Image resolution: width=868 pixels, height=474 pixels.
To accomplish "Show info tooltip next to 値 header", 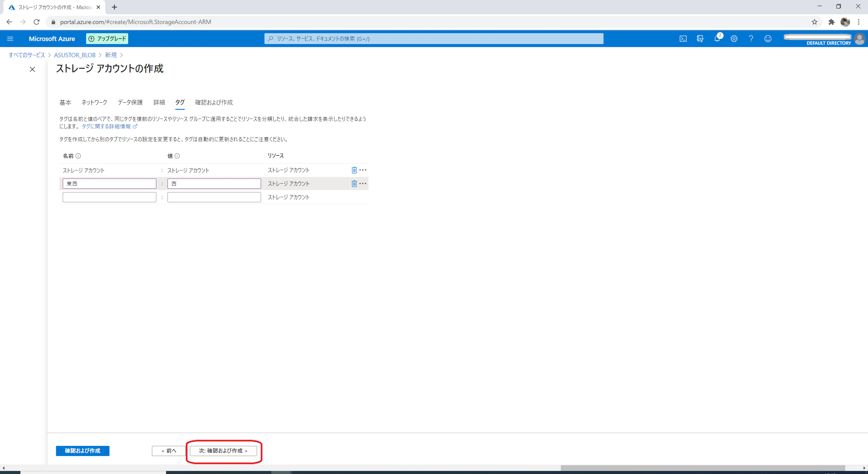I will (177, 156).
